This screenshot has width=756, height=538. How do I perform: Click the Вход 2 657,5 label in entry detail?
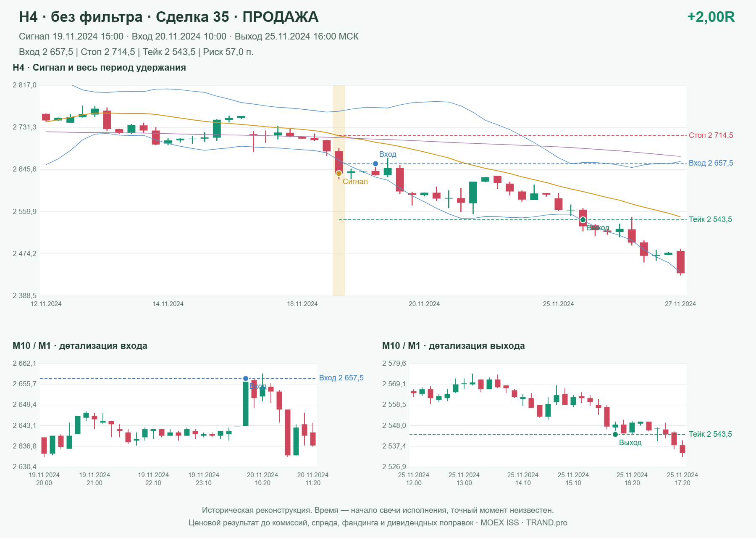point(341,378)
